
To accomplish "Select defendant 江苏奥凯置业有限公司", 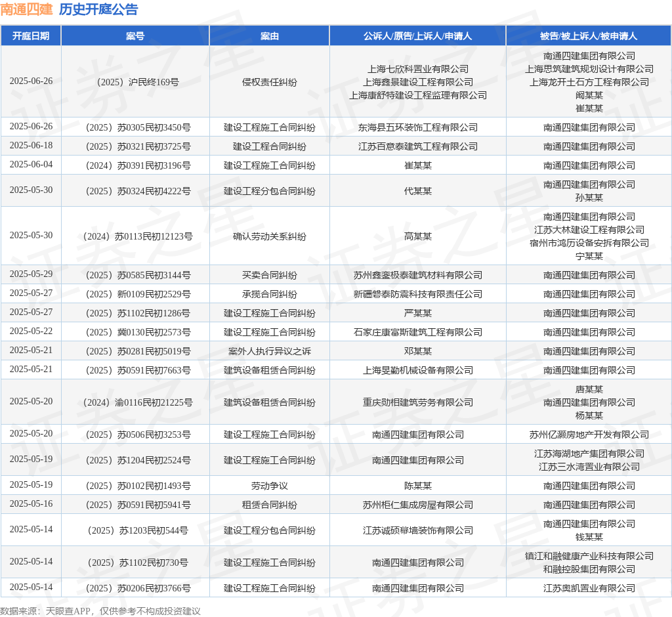I will tap(589, 588).
